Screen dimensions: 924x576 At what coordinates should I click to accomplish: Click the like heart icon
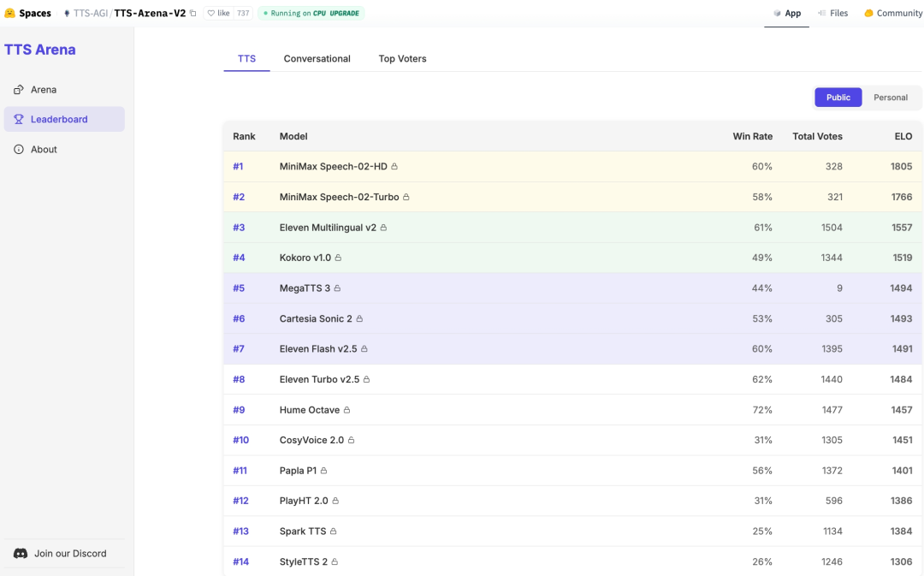pyautogui.click(x=211, y=13)
